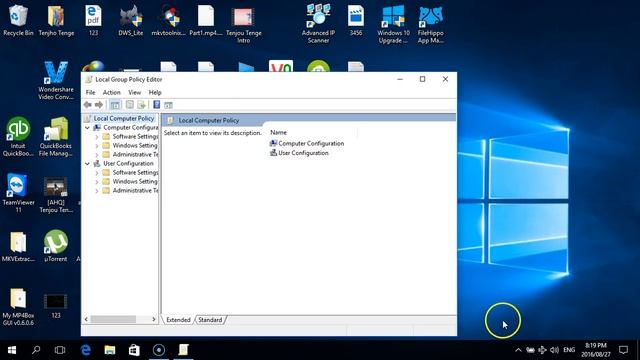Viewport: 640px width, 360px height.
Task: Toggle Show/Hide Console Tree toolbar button
Action: [x=116, y=105]
